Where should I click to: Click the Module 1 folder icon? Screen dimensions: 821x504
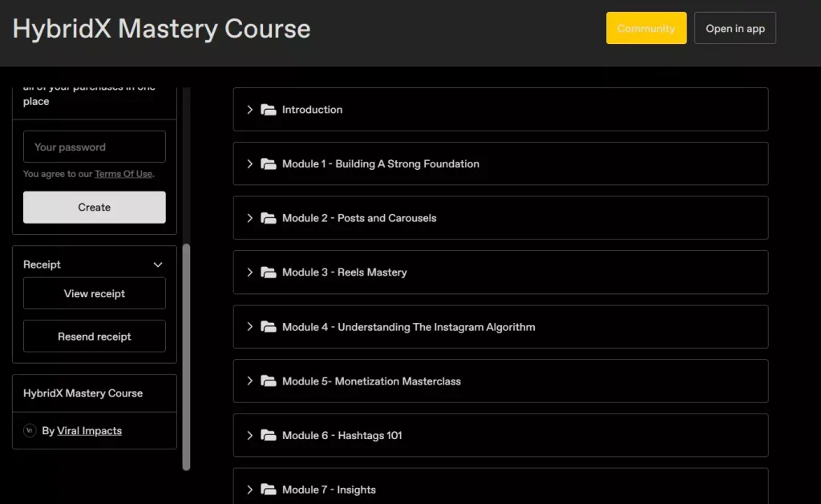coord(268,164)
